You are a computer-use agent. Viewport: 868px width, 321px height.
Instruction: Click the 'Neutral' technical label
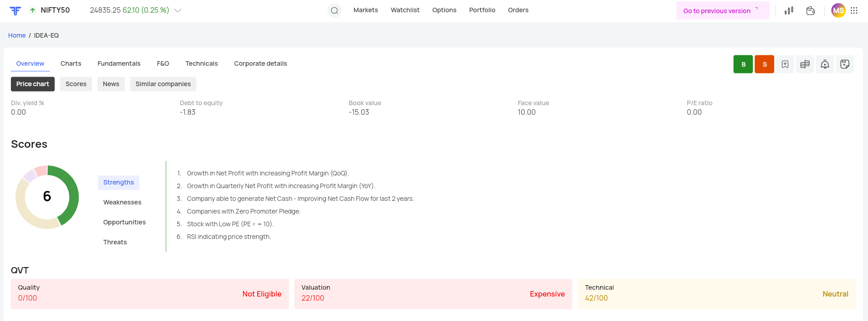pyautogui.click(x=835, y=294)
